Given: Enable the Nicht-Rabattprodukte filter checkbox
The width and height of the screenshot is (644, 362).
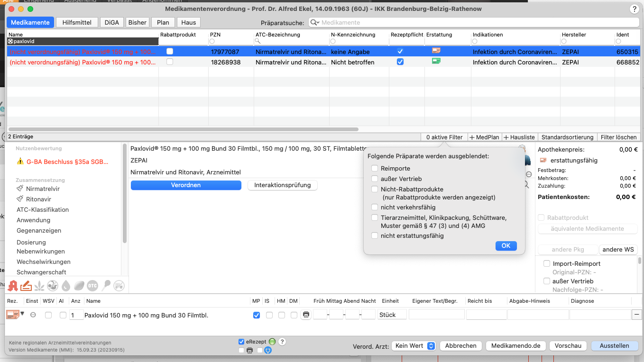Looking at the screenshot, I should 375,189.
